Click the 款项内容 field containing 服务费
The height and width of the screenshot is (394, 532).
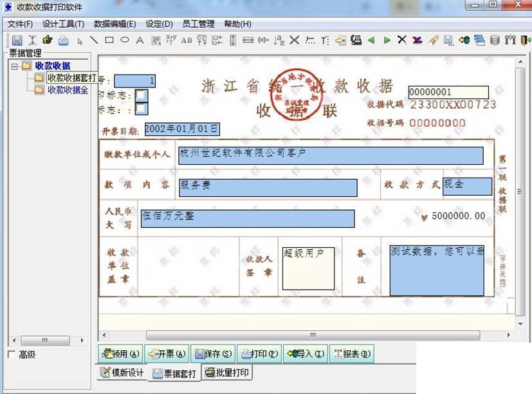coord(268,188)
